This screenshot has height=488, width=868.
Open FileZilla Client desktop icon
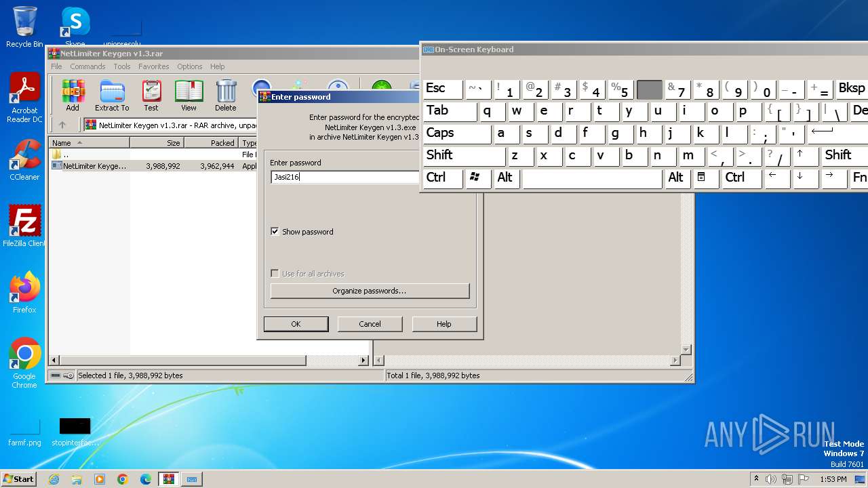coord(24,226)
